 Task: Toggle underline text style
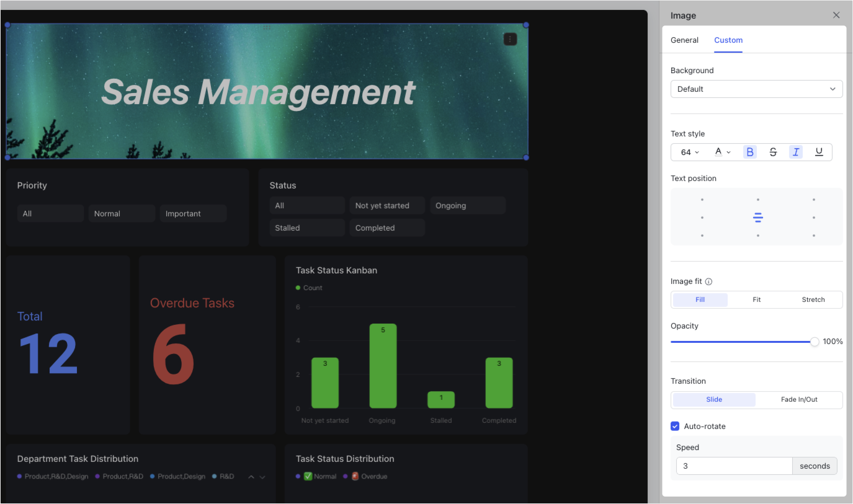(x=819, y=152)
